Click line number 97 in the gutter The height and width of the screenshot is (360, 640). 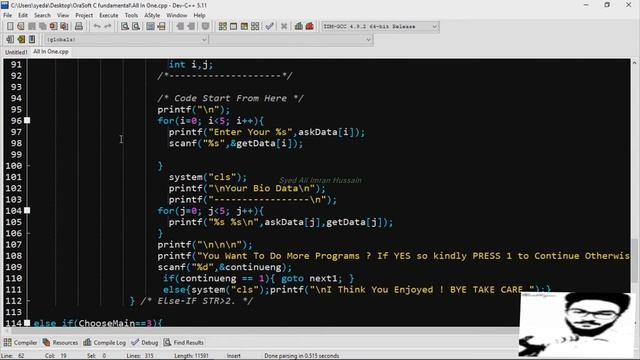(16, 132)
